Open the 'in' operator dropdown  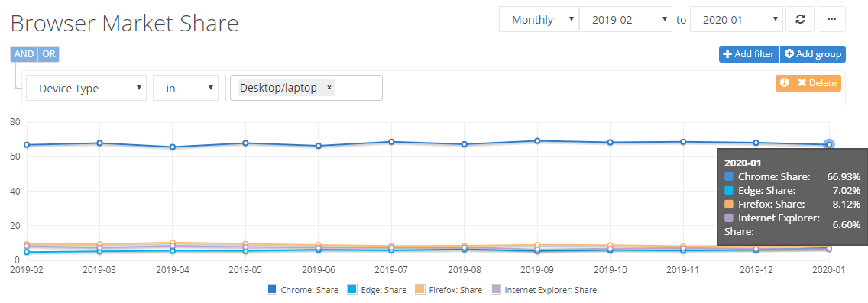(186, 88)
